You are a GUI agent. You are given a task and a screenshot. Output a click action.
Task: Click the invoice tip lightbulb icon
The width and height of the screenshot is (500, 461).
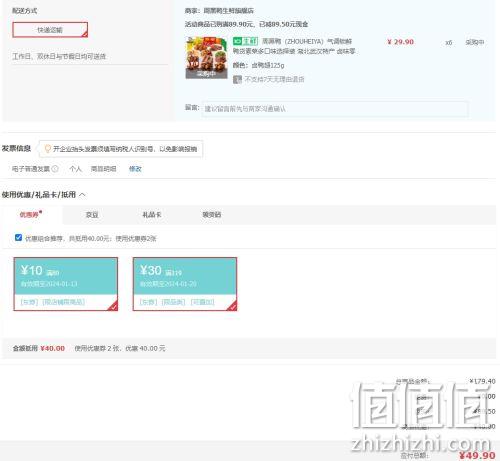[47, 149]
